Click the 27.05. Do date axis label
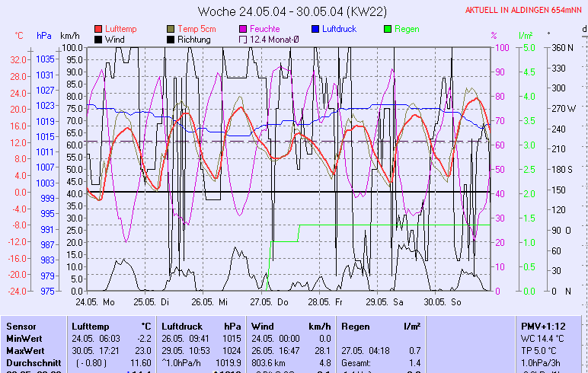Screen dimensions: 588x373 pyautogui.click(x=273, y=302)
